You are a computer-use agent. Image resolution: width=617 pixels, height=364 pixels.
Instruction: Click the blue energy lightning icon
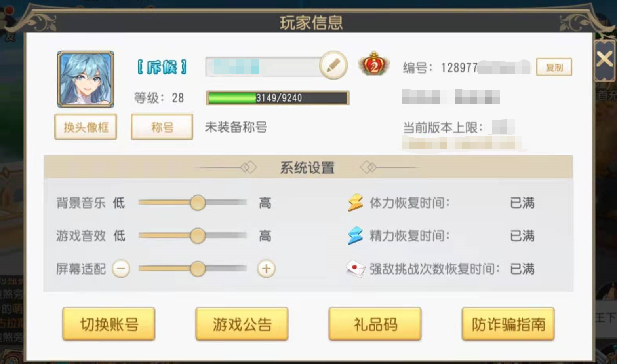click(355, 235)
